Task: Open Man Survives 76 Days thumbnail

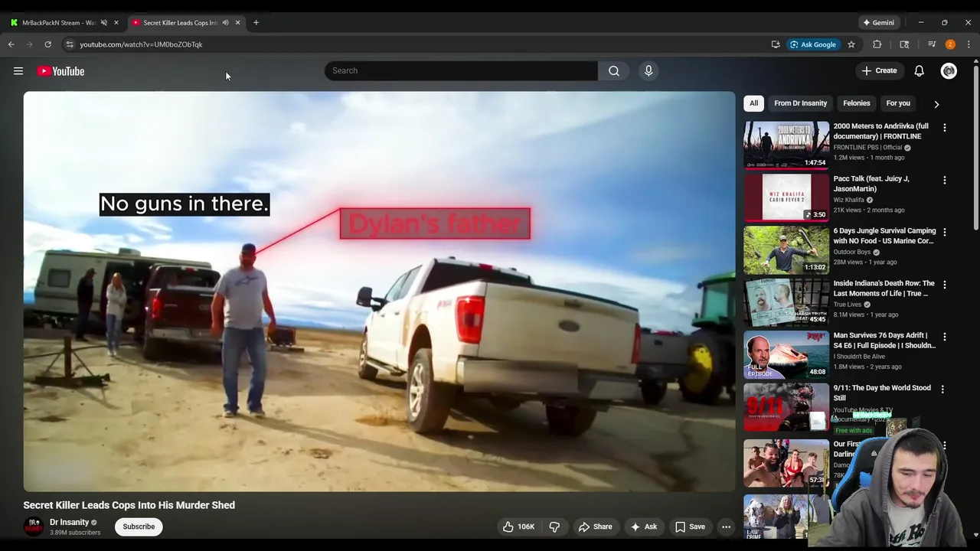Action: (786, 354)
